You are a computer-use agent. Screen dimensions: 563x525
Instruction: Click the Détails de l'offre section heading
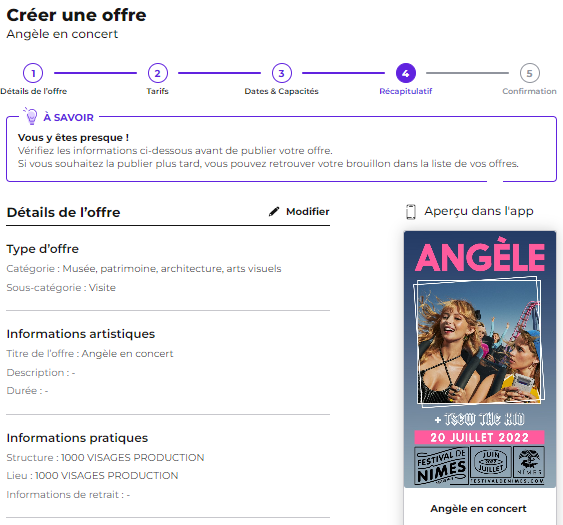(x=64, y=212)
